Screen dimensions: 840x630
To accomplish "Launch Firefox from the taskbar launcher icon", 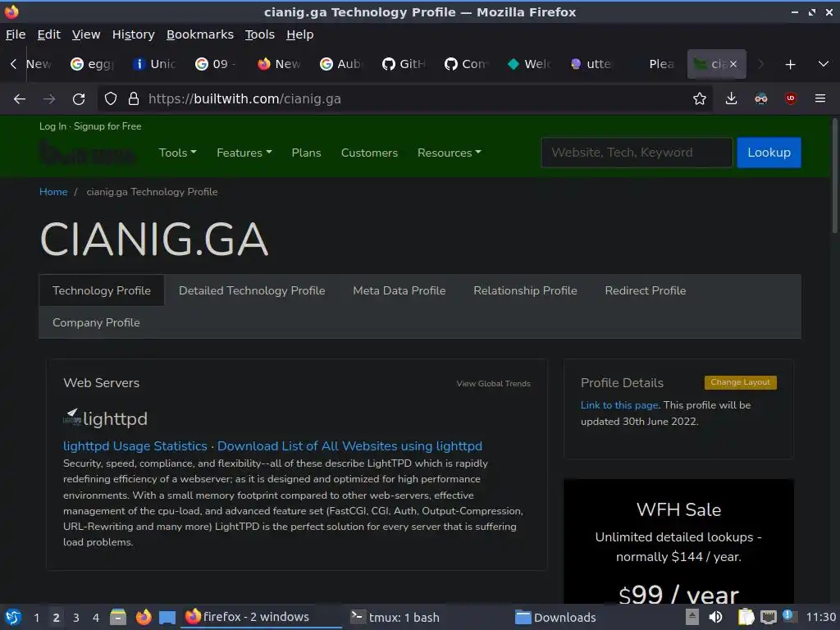I will [x=143, y=617].
